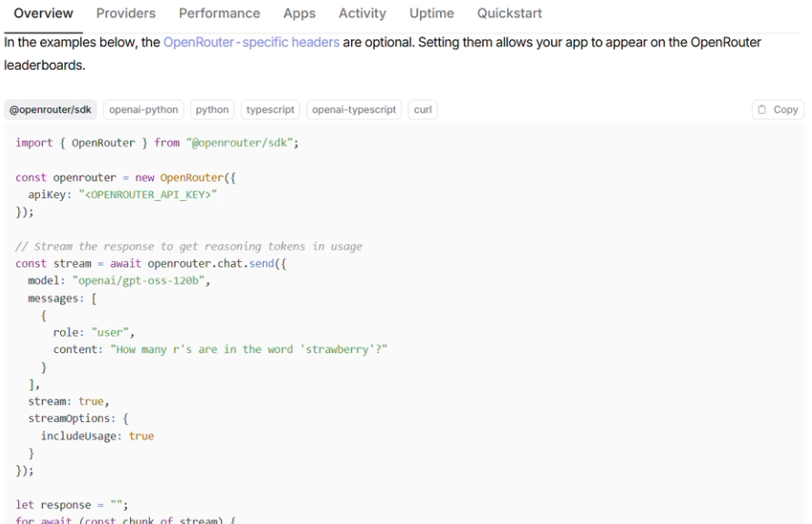This screenshot has height=524, width=812.
Task: Click the "openai/gpt-oss-120b" model string
Action: tap(138, 281)
